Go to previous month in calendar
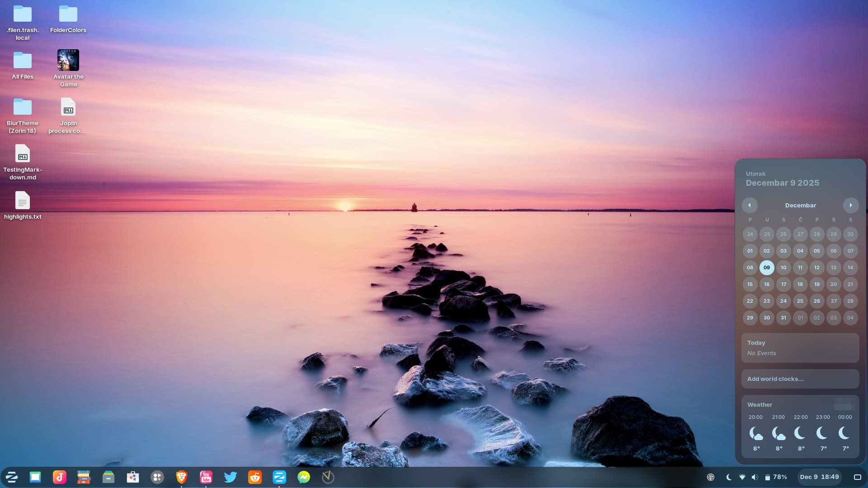The image size is (868, 488). coord(750,205)
